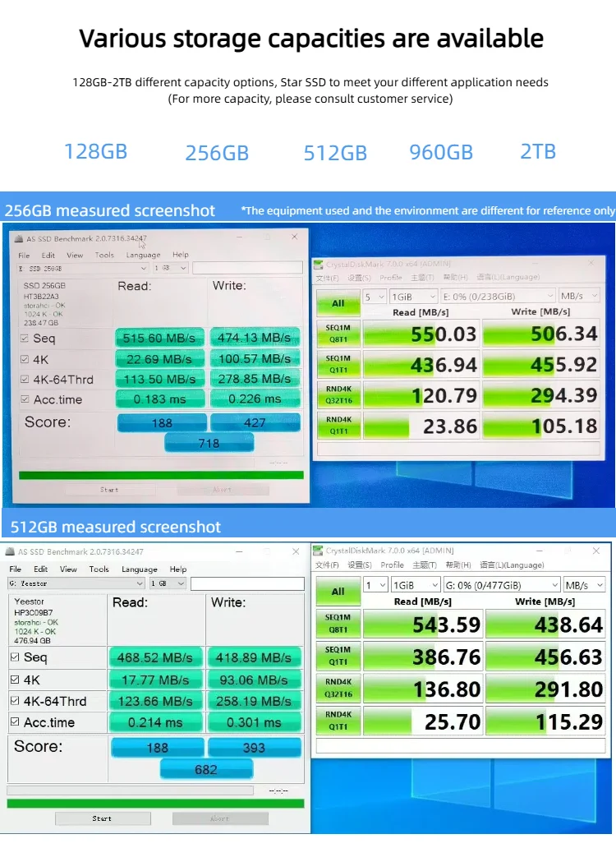
Task: Click green progress bar in 256GB AS SSD window
Action: pos(161,476)
